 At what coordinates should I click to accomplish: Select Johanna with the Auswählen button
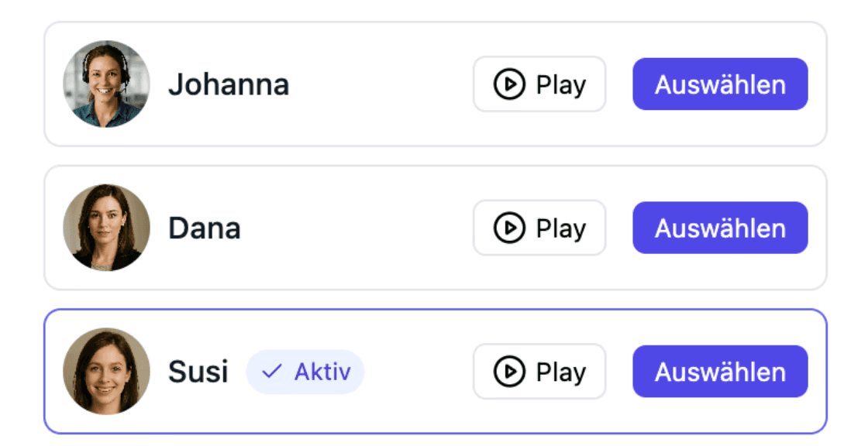720,84
